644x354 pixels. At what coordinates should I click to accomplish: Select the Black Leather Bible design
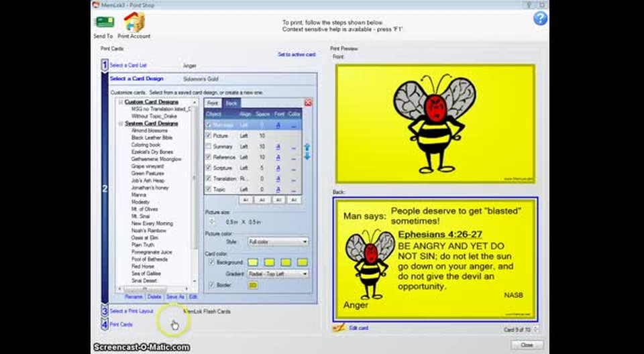tap(152, 137)
